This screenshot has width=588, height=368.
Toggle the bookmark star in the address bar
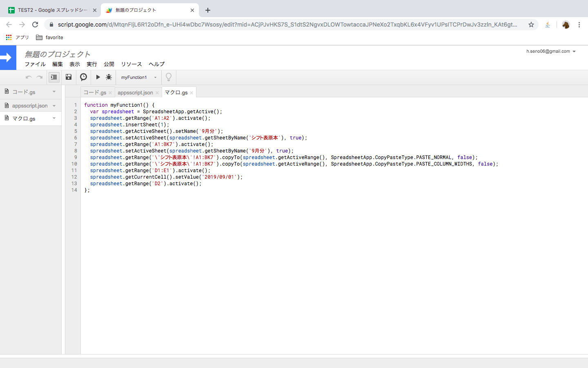tap(531, 25)
